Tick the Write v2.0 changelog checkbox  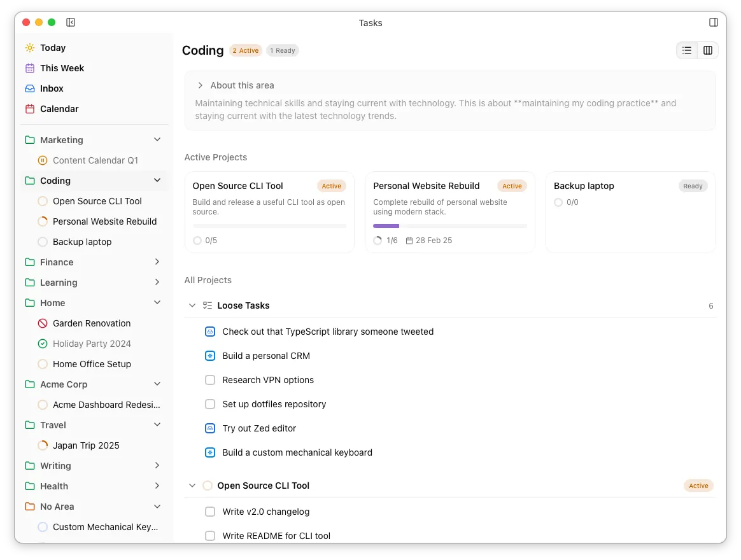tap(210, 512)
